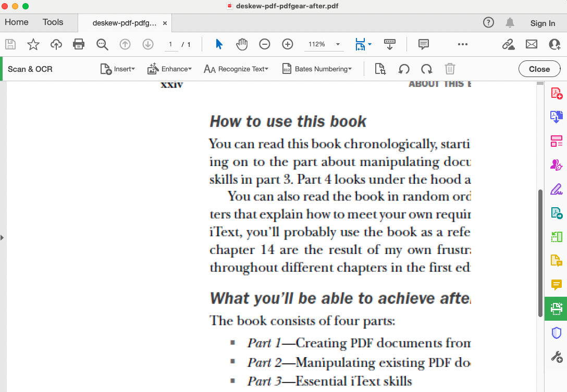Image resolution: width=567 pixels, height=392 pixels.
Task: Activate the Hand pan tool
Action: click(x=242, y=44)
